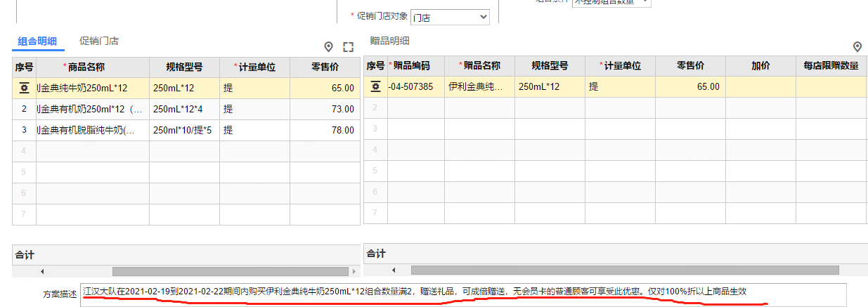This screenshot has height=307, width=868.
Task: Click the horizontal scrollbar under 赠品明细 table
Action: point(625,270)
